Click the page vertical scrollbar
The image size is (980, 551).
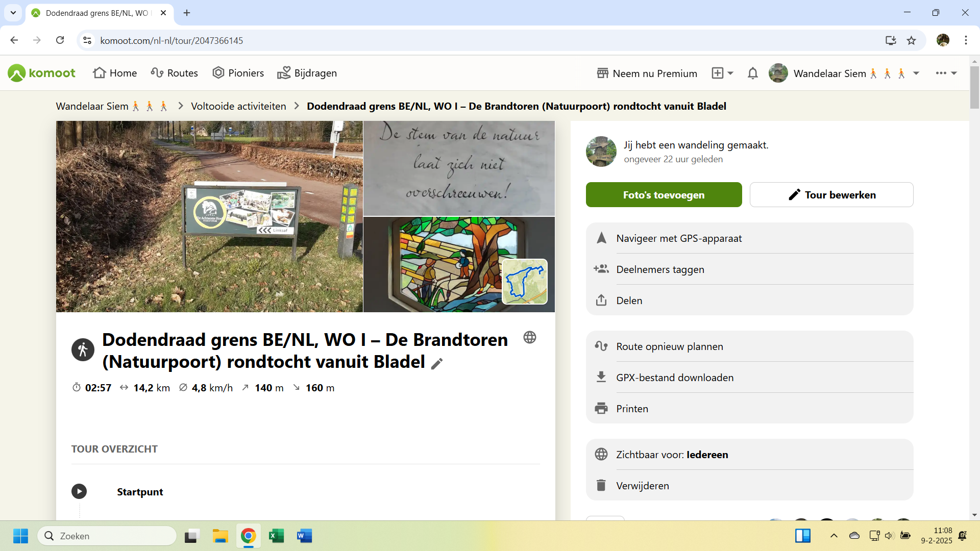tap(974, 87)
